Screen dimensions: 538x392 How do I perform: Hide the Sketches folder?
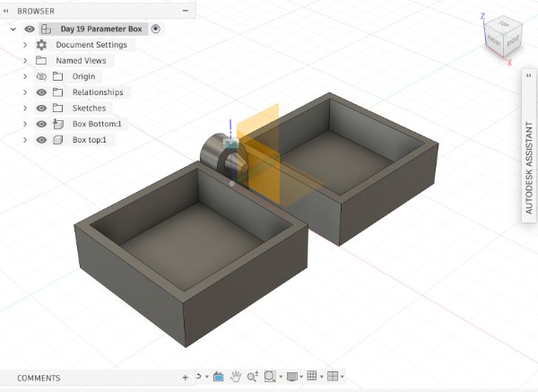[x=41, y=109]
